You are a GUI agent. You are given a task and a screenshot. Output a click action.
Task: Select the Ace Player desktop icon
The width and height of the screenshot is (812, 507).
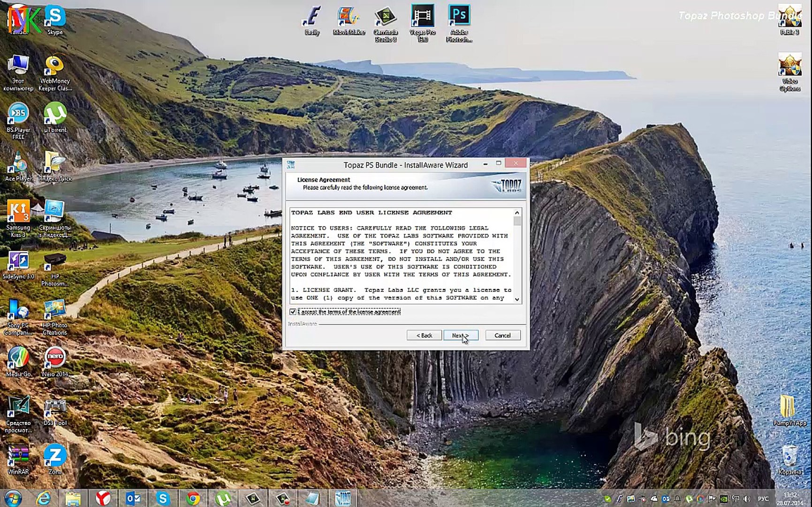(x=18, y=166)
